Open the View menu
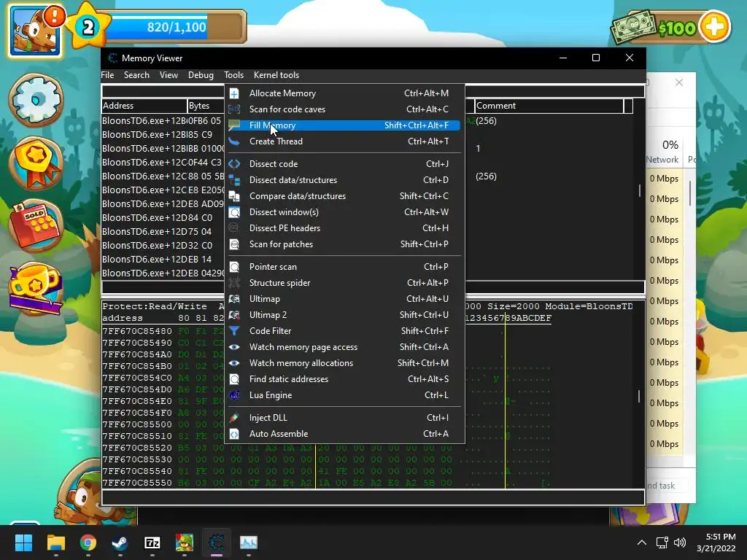The image size is (747, 560). click(169, 75)
